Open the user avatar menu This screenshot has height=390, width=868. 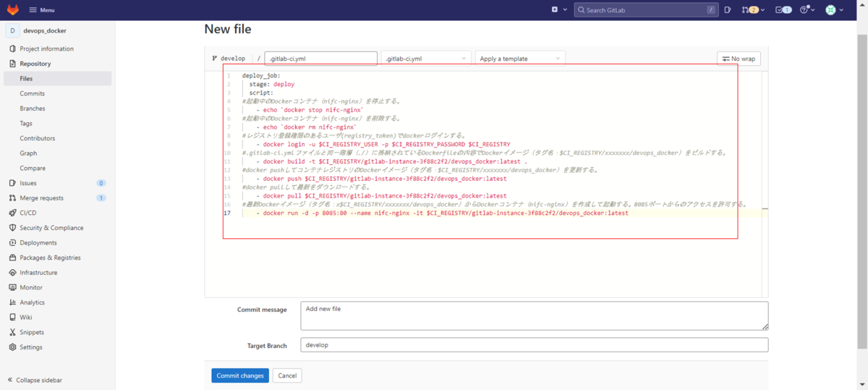(834, 10)
